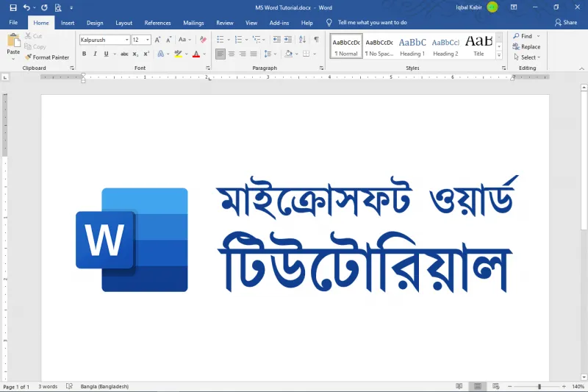The image size is (588, 392).
Task: Switch to the Layout tab
Action: pos(123,23)
